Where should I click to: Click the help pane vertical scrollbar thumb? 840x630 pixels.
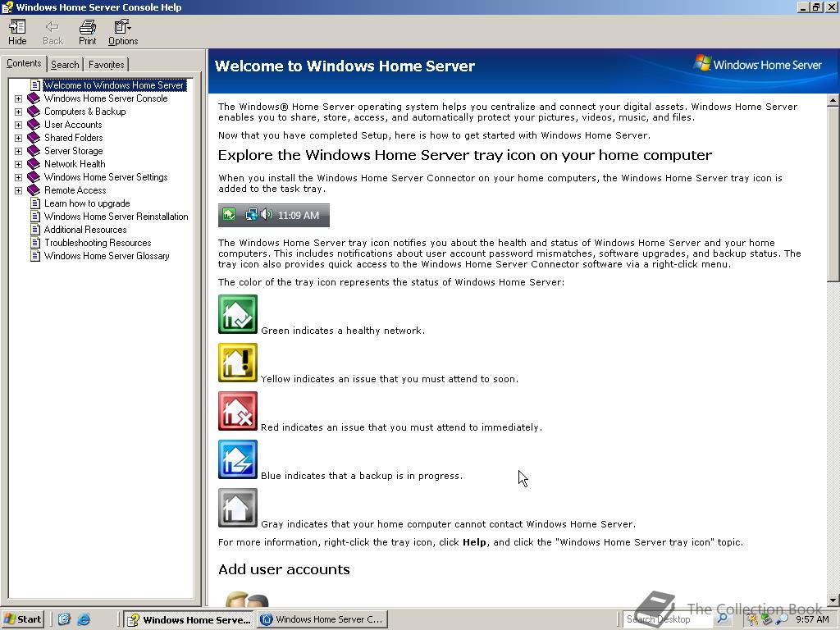[833, 194]
